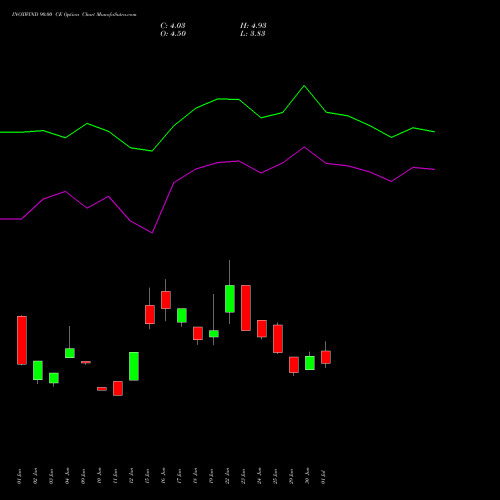Click the '22 Jun' date axis label
The image size is (500, 500).
(227, 476)
